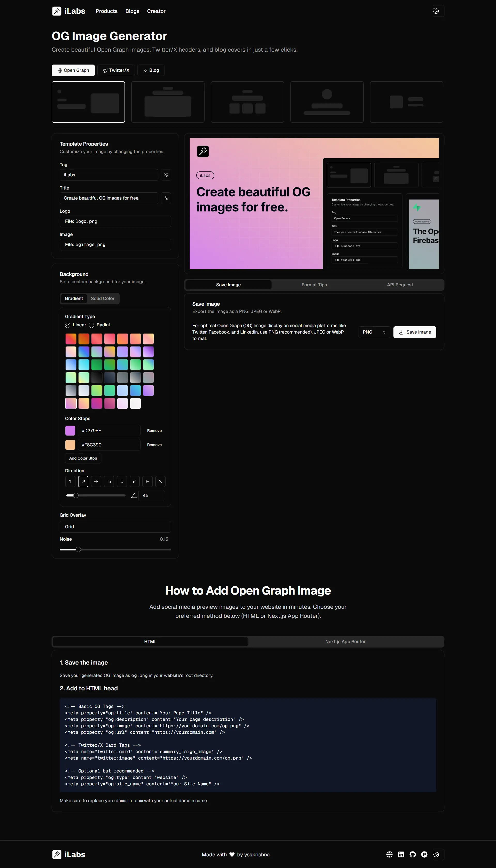The width and height of the screenshot is (496, 868).
Task: Select the right-pointing direction arrow
Action: 96,482
